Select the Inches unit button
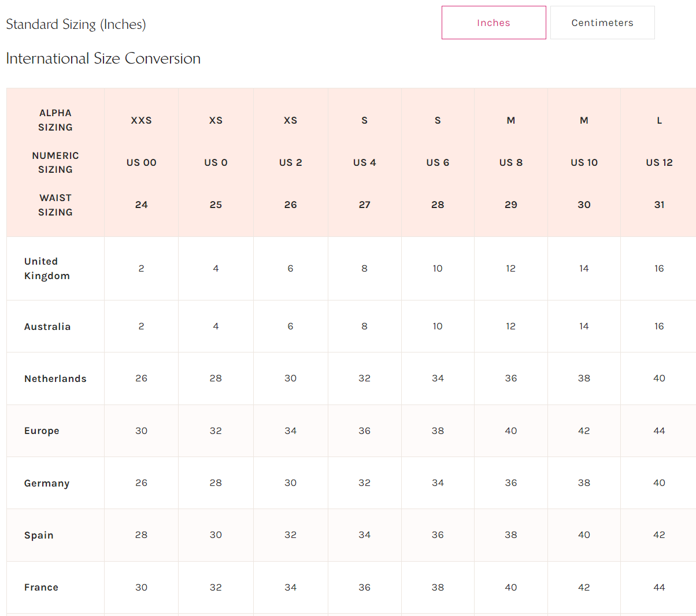The height and width of the screenshot is (616, 696). (493, 23)
